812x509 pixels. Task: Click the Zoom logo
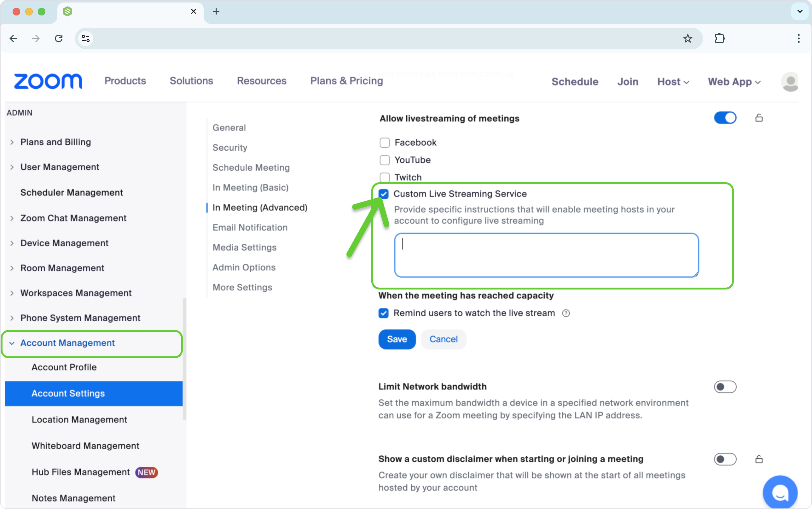coord(48,81)
